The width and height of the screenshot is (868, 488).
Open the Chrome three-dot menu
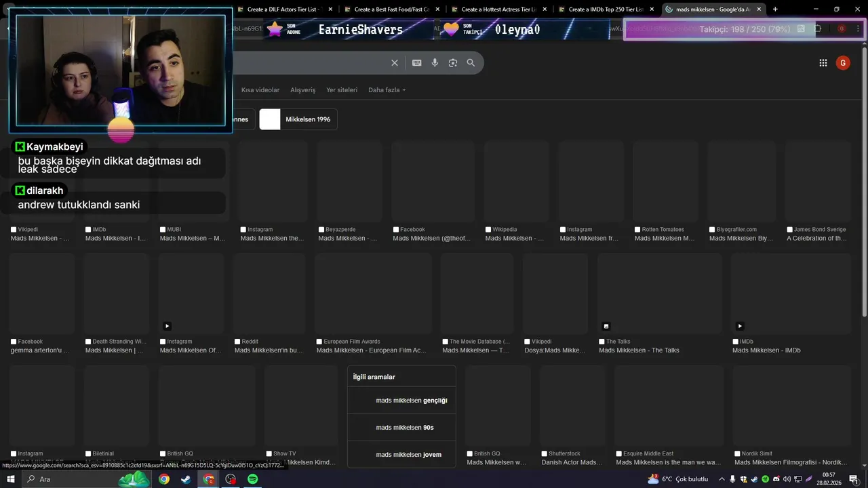857,28
